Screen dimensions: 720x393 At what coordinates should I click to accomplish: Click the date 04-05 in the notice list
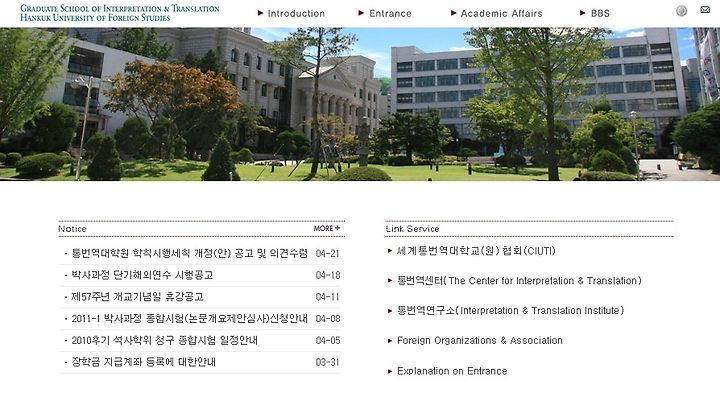(x=328, y=340)
